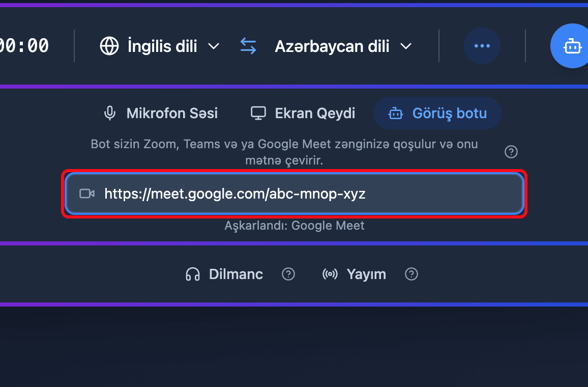The height and width of the screenshot is (387, 588).
Task: Select the Görüş botu tab
Action: pos(437,113)
